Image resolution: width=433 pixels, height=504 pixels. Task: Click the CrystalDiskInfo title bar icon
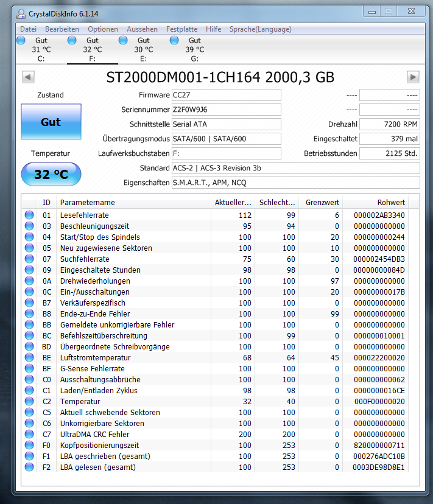(x=21, y=13)
